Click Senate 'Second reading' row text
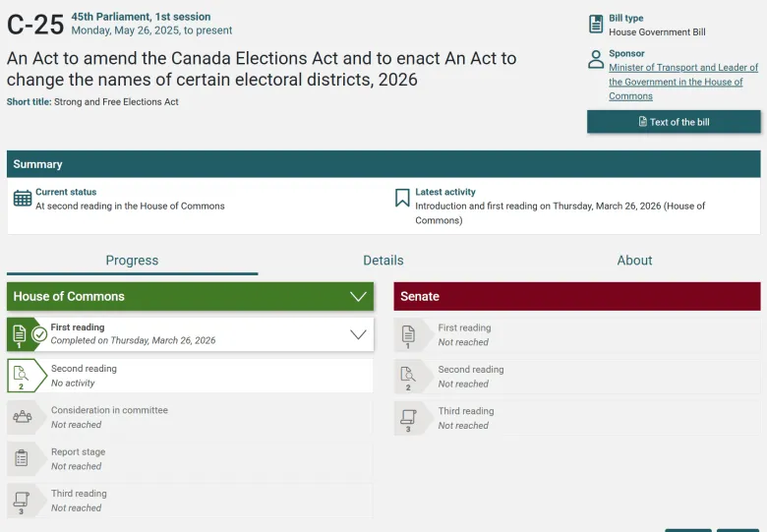Image resolution: width=767 pixels, height=532 pixels. click(x=471, y=370)
